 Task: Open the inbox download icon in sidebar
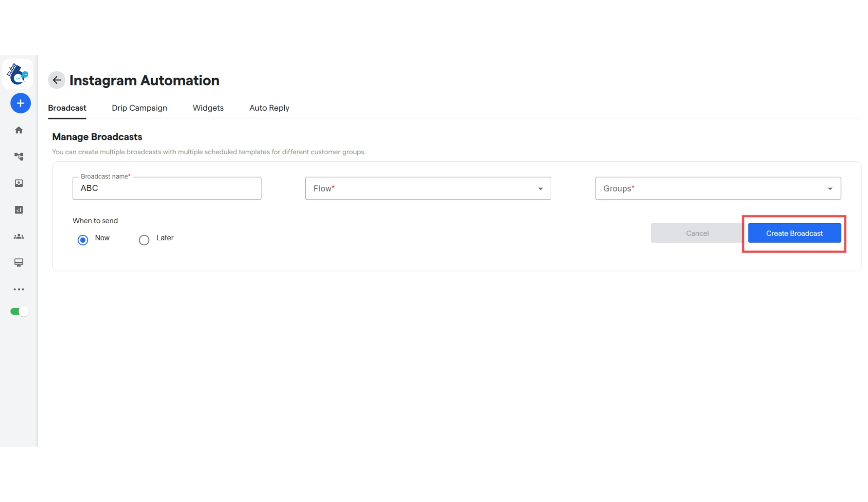pyautogui.click(x=19, y=183)
